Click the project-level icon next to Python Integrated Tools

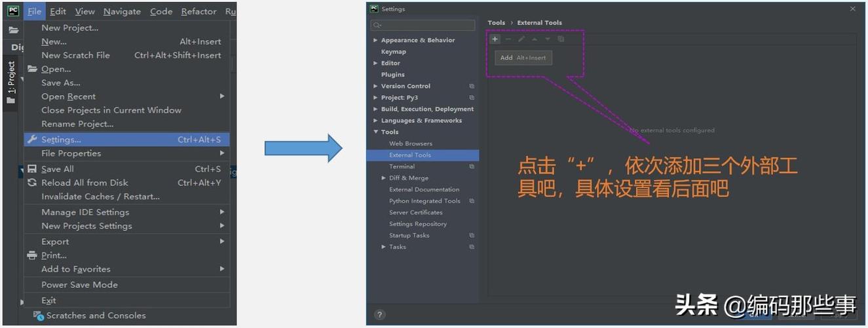click(x=472, y=201)
